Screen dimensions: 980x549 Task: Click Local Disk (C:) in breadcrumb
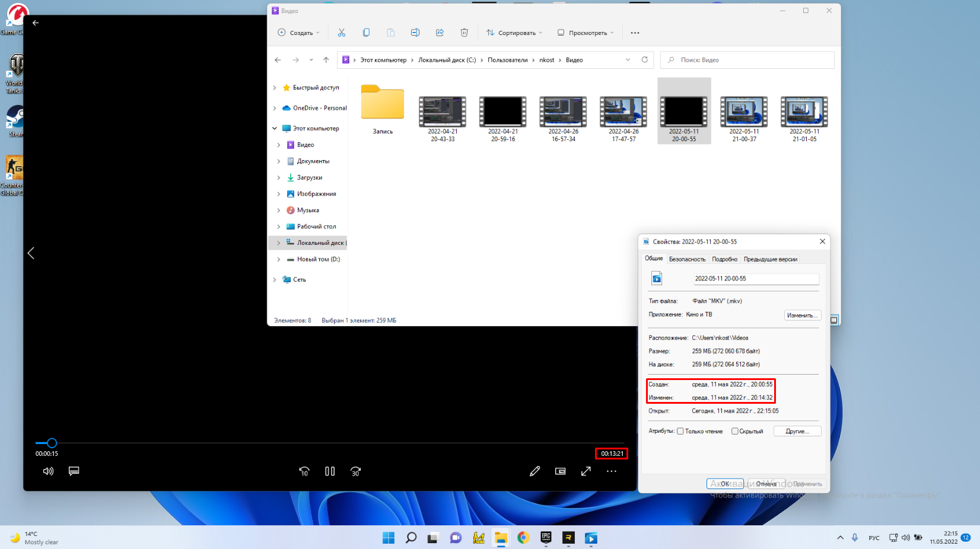point(447,60)
